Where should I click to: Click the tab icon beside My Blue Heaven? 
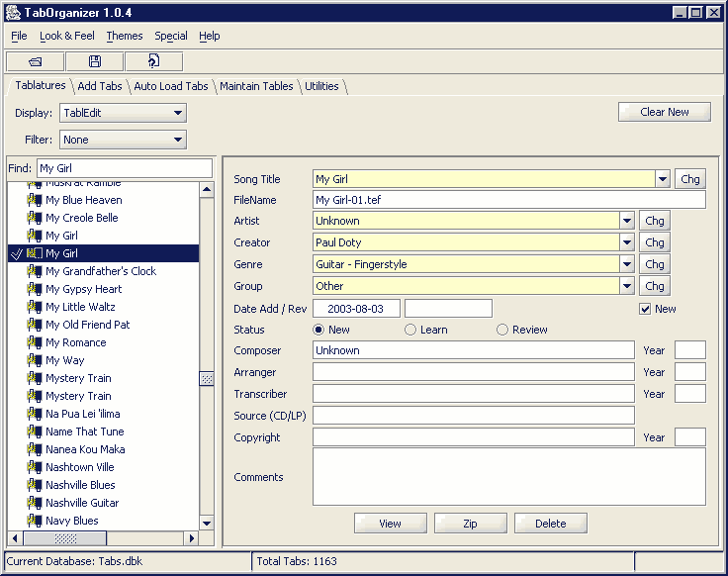pos(35,200)
